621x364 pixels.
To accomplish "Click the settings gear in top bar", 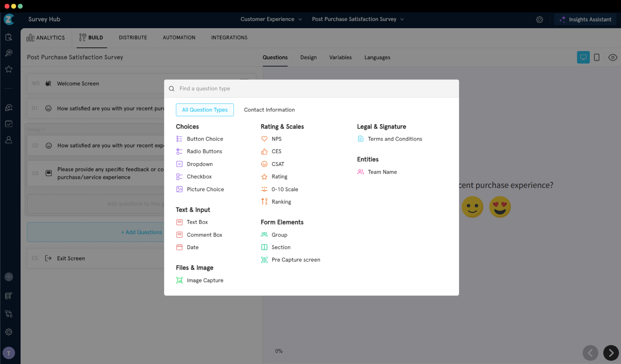I will [x=539, y=19].
